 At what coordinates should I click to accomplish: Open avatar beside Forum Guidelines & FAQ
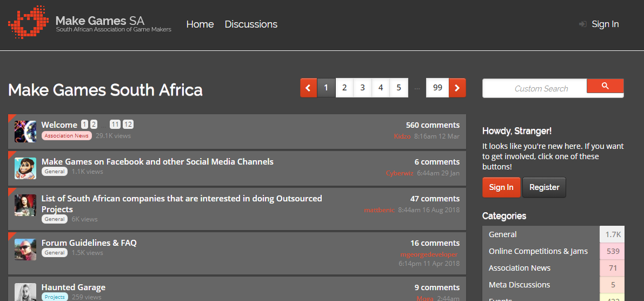point(25,250)
